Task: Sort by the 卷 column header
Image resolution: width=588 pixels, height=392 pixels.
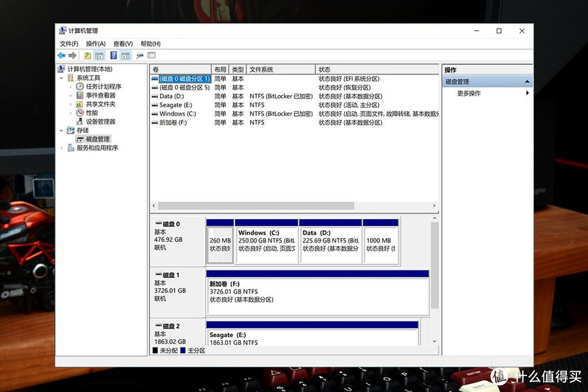Action: tap(181, 69)
